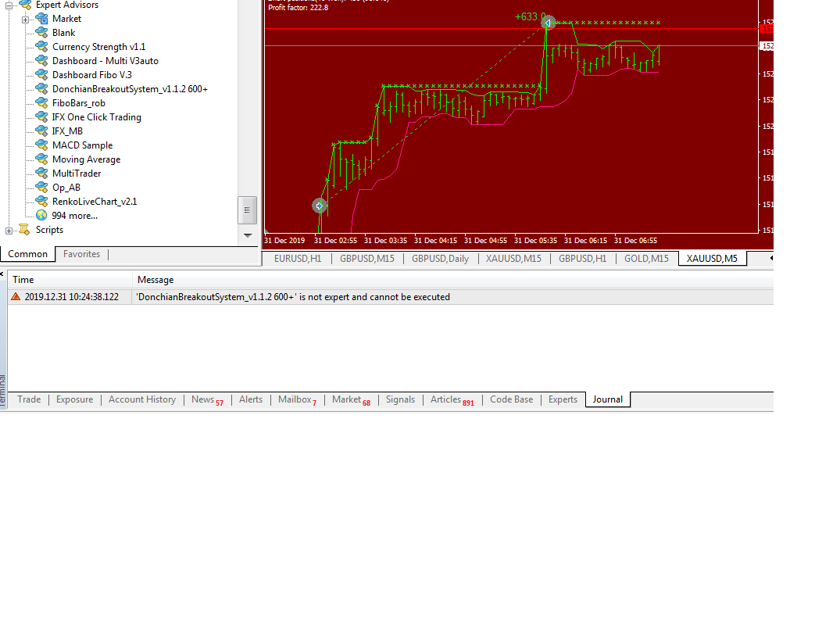The height and width of the screenshot is (630, 840).
Task: Open the Market terminal tab
Action: (351, 399)
